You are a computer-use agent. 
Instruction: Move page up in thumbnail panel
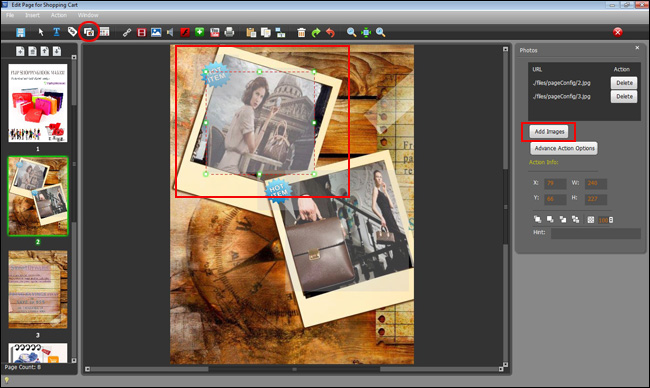click(x=44, y=51)
